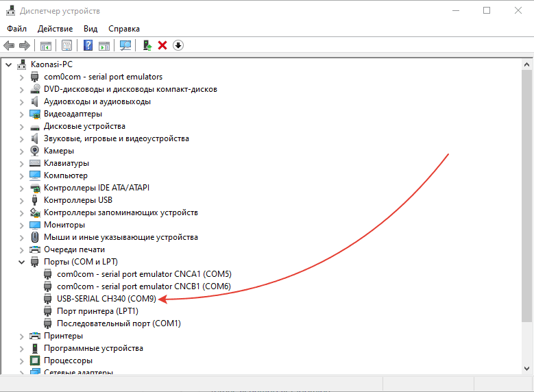Open the Справка menu

123,29
